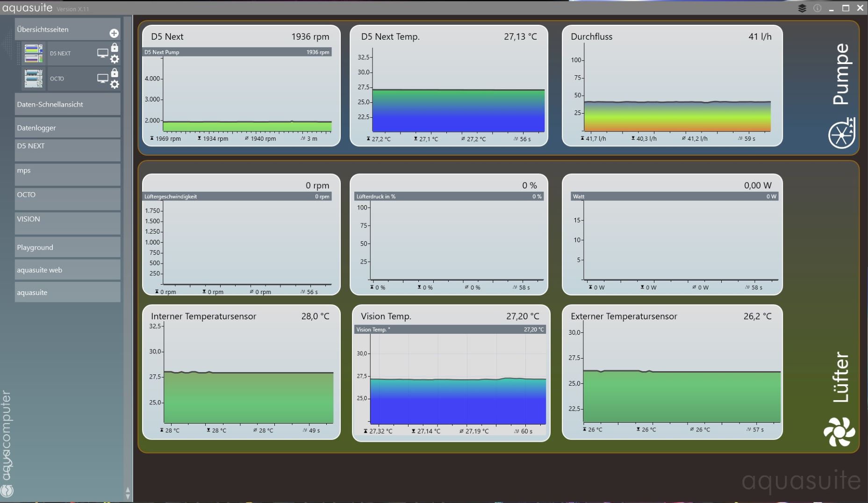The image size is (868, 503).
Task: Toggle the lock on D5 NEXT page
Action: point(115,48)
